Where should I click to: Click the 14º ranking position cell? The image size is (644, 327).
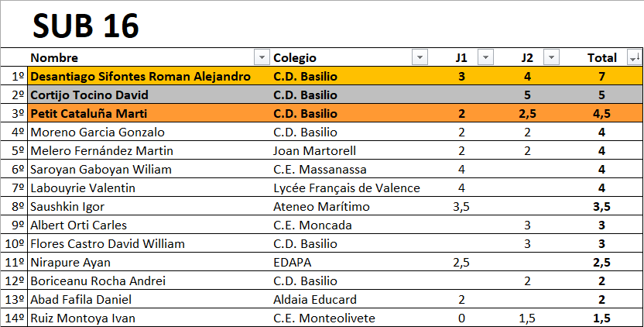tap(15, 318)
